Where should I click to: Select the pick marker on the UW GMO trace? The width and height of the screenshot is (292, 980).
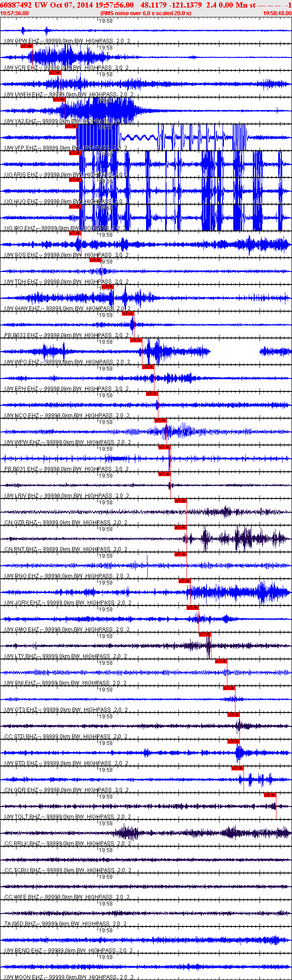point(192,608)
